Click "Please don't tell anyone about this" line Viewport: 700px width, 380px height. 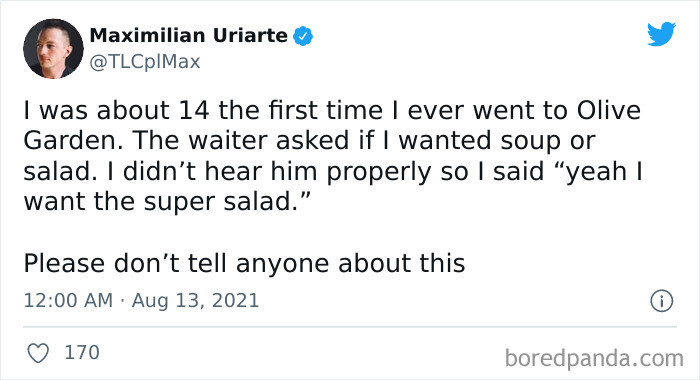(x=244, y=263)
